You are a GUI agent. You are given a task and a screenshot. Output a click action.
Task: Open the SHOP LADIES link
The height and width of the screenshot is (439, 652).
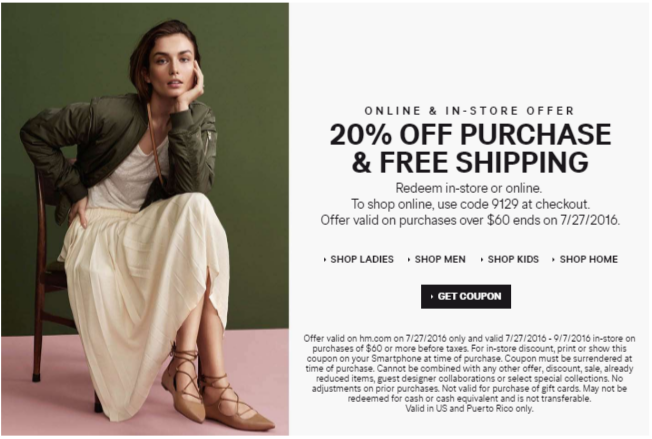tap(362, 259)
